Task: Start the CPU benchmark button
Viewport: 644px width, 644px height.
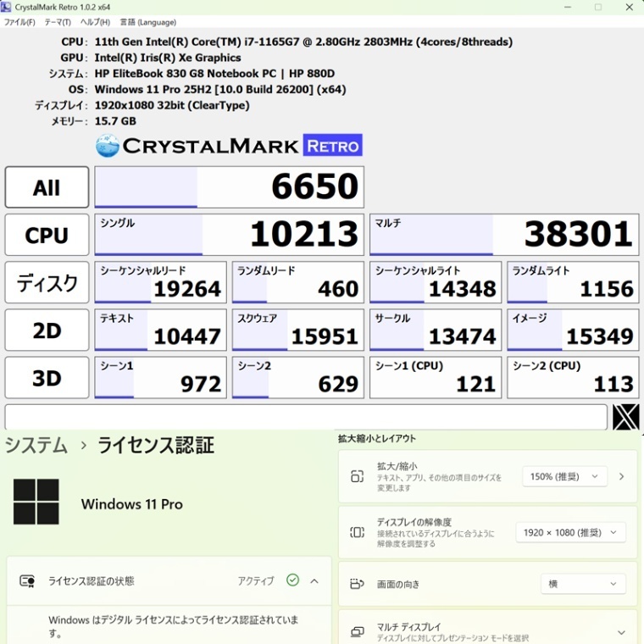Action: pos(47,235)
